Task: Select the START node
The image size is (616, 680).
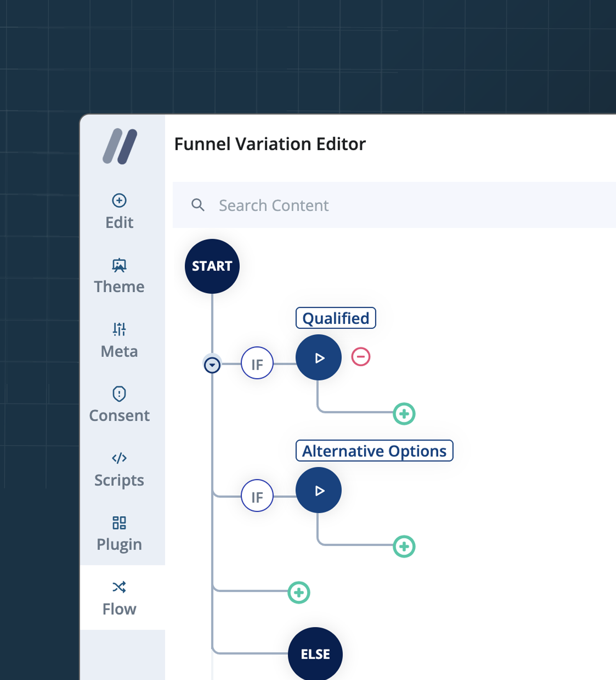Action: click(212, 266)
